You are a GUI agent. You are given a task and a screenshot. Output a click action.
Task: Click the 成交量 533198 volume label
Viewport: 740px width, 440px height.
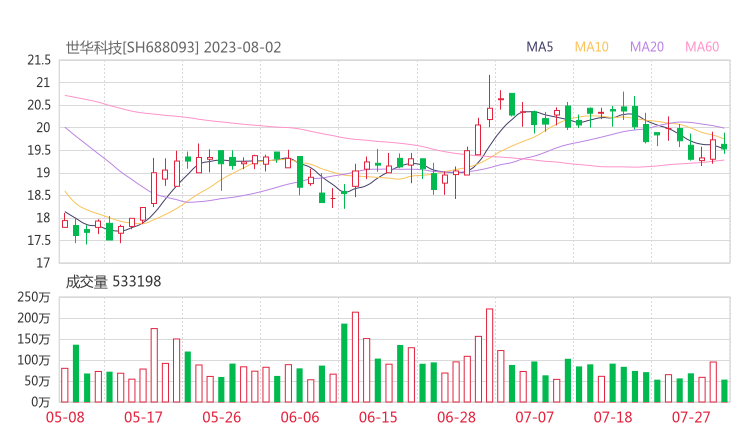[x=113, y=282]
